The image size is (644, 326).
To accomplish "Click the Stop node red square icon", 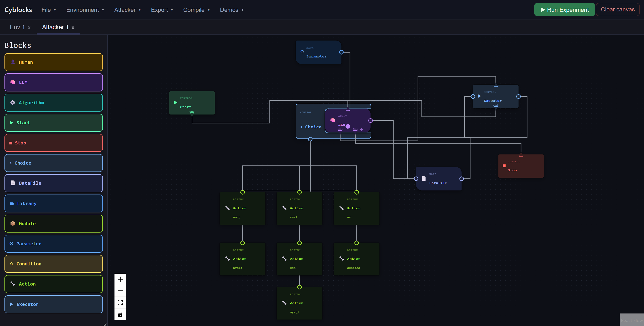I will coord(504,166).
